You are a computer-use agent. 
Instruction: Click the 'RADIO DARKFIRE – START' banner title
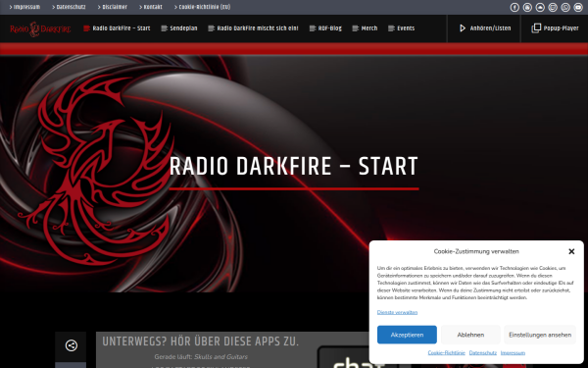(x=294, y=167)
